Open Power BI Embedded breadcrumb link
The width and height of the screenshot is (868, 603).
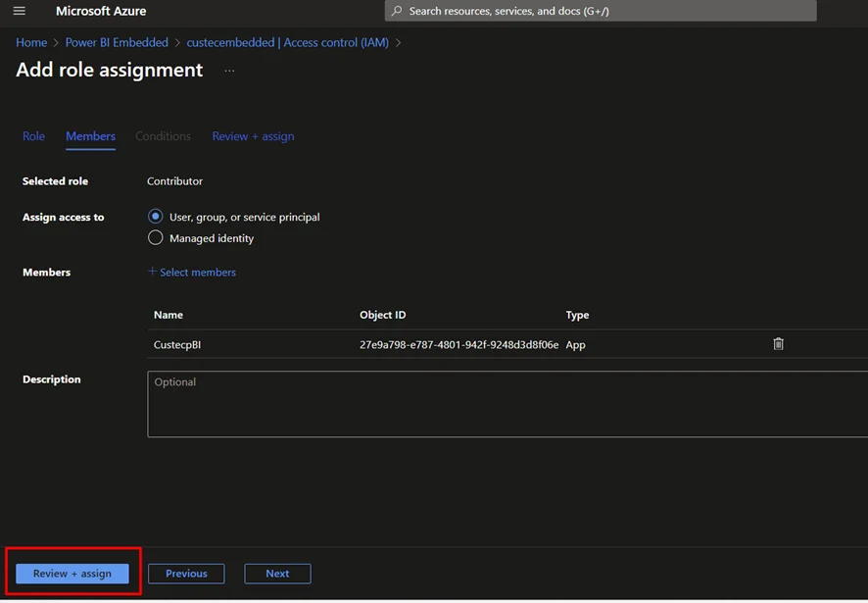click(x=117, y=43)
